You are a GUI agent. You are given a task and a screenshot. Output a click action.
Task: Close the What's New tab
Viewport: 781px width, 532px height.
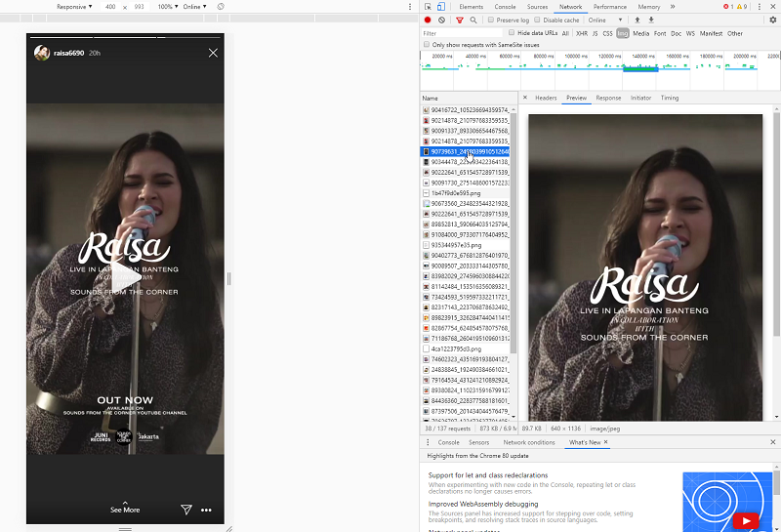(605, 442)
